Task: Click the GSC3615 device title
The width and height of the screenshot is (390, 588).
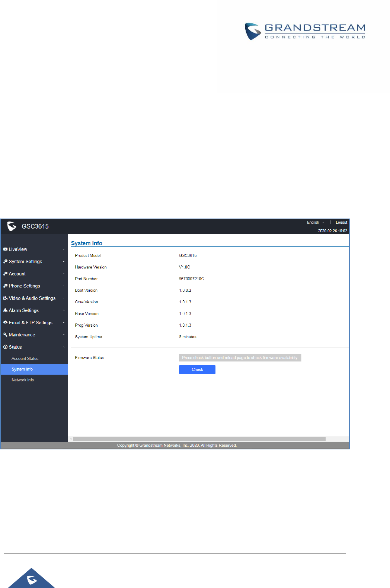Action: pyautogui.click(x=35, y=226)
